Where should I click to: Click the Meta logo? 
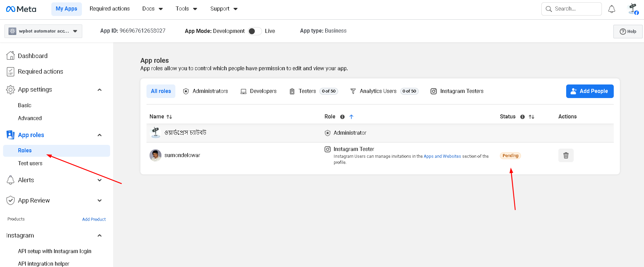21,9
